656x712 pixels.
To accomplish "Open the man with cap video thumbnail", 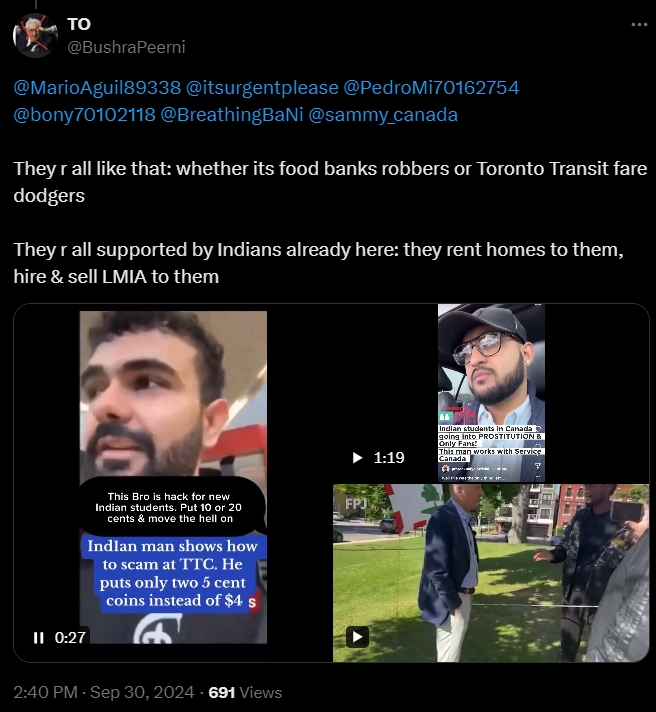I will coord(491,392).
